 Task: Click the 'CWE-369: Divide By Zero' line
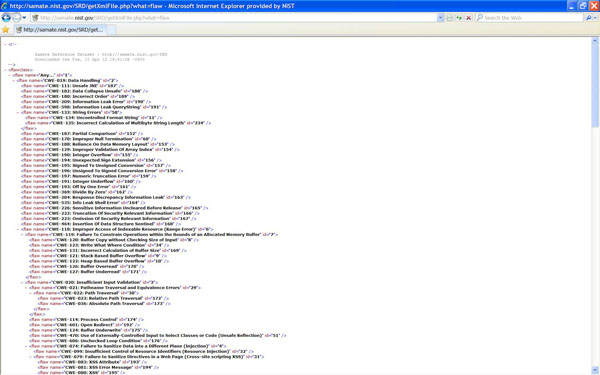click(77, 192)
